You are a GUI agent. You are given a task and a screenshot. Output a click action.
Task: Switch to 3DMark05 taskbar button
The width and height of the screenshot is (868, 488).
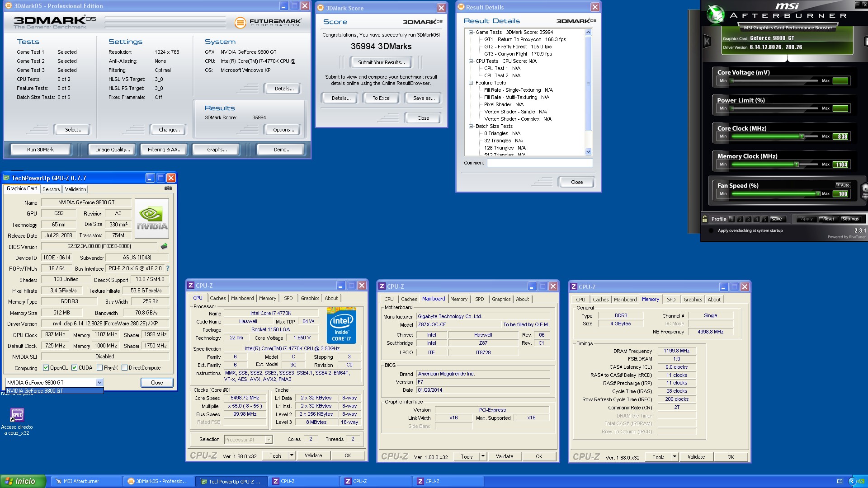pos(159,481)
